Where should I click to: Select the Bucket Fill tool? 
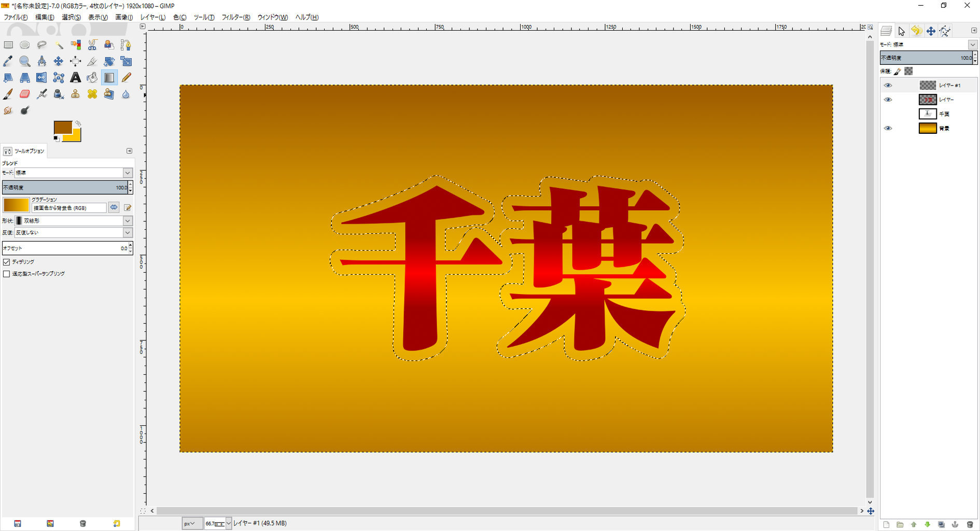(x=92, y=78)
